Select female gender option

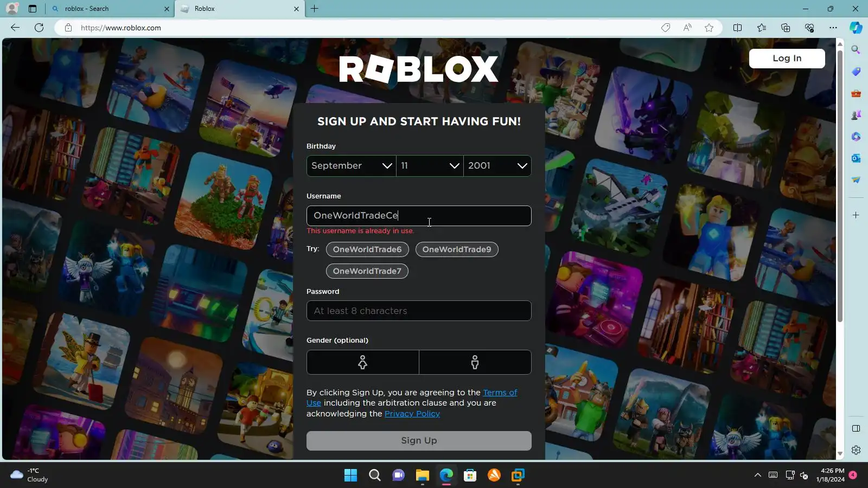(x=363, y=362)
